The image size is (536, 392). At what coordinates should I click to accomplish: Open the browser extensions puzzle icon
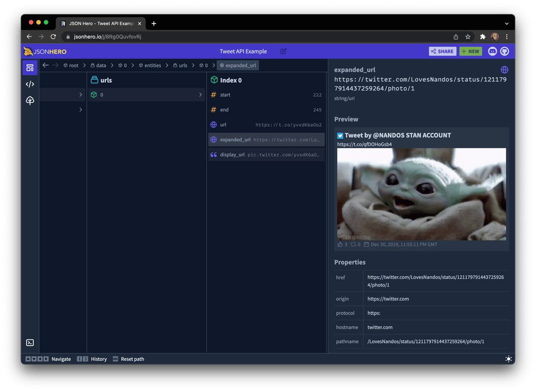(x=483, y=37)
